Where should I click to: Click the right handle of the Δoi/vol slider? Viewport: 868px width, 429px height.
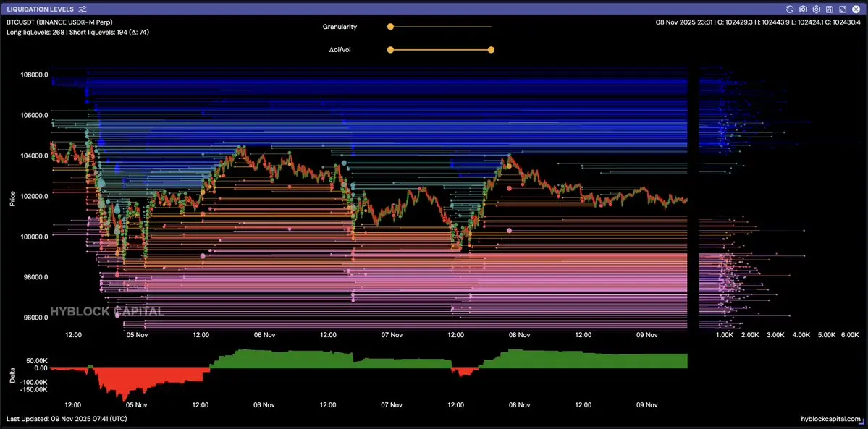[x=491, y=50]
